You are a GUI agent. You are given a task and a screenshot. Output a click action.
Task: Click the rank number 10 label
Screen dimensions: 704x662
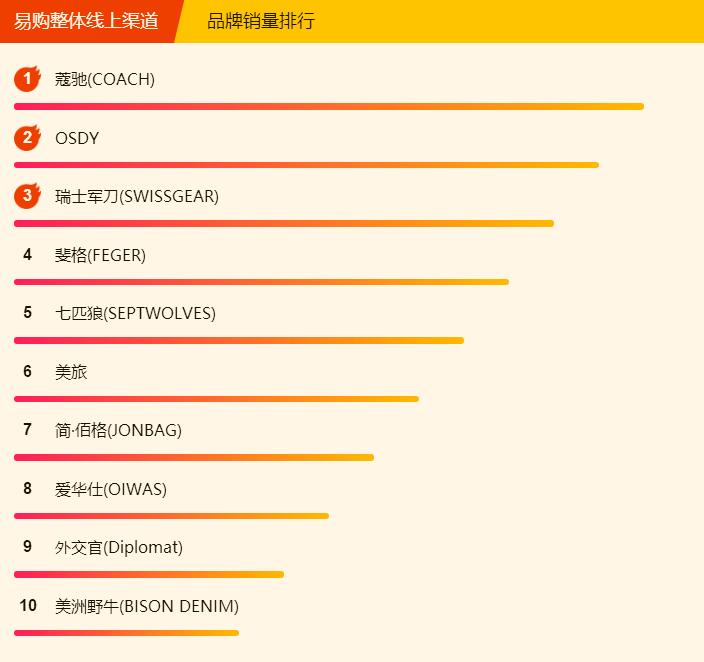tap(28, 606)
